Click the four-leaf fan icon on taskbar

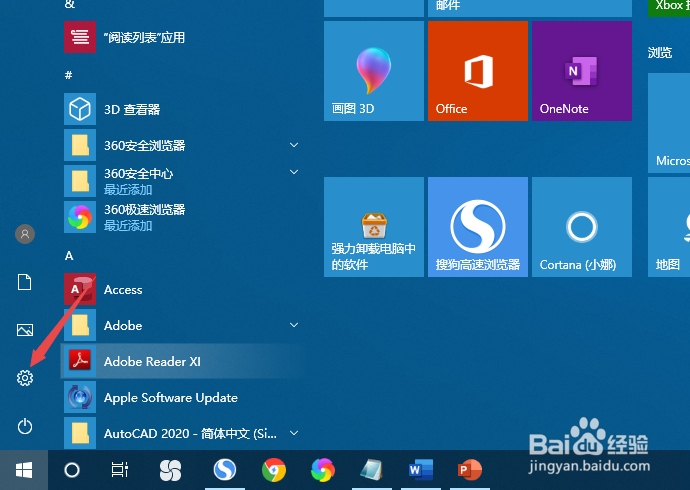click(x=170, y=470)
